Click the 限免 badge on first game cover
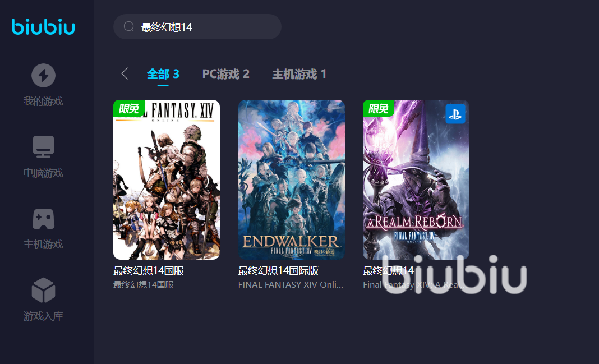 pyautogui.click(x=129, y=108)
